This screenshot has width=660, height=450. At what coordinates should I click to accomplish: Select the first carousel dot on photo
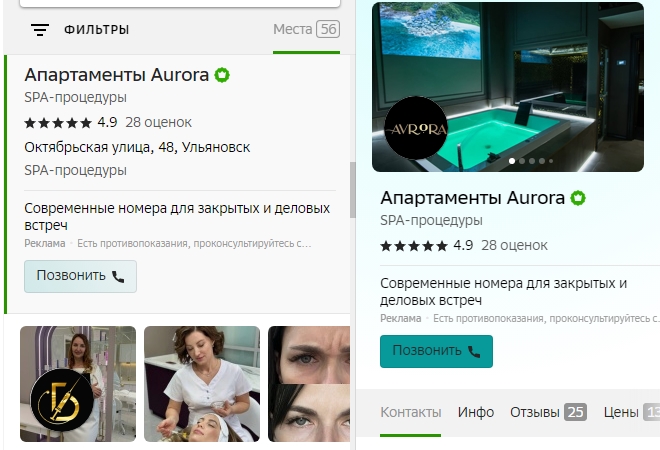(x=513, y=160)
